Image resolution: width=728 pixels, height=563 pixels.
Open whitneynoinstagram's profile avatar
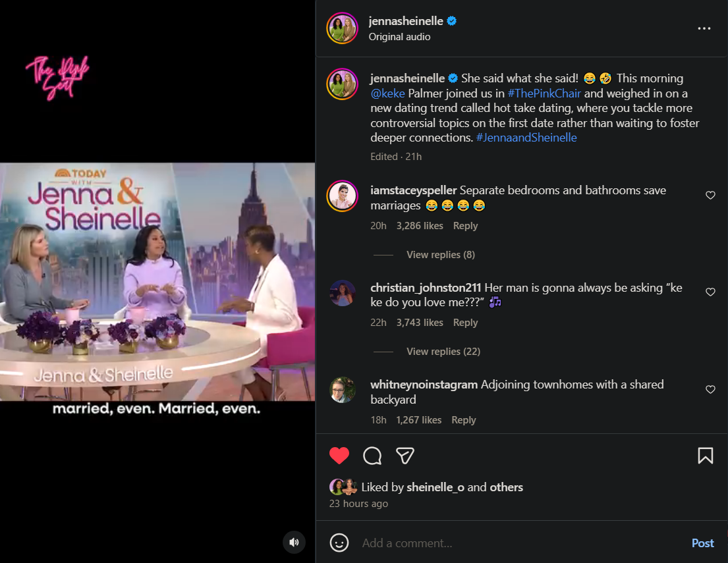tap(343, 390)
